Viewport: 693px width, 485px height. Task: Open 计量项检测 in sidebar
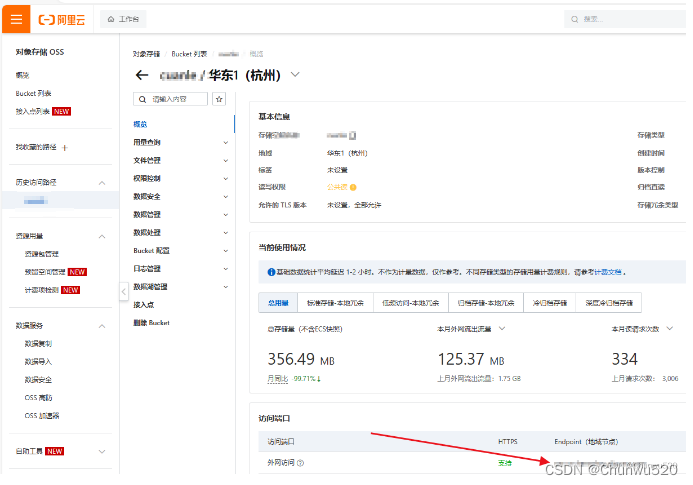click(x=42, y=290)
